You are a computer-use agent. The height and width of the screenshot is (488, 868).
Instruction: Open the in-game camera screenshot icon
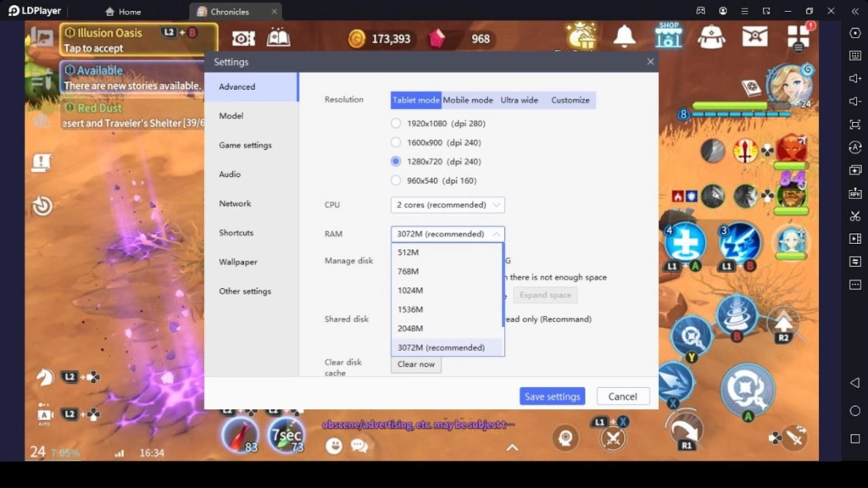243,38
